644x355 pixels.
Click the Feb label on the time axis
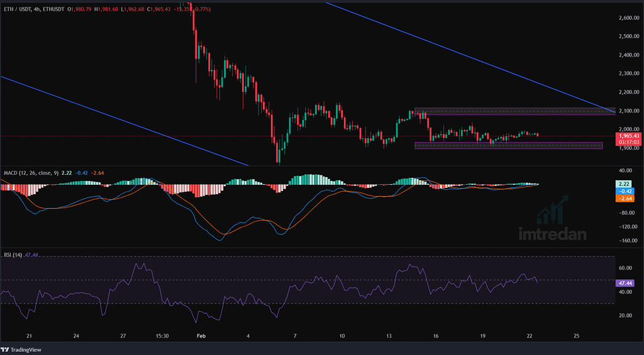201,336
